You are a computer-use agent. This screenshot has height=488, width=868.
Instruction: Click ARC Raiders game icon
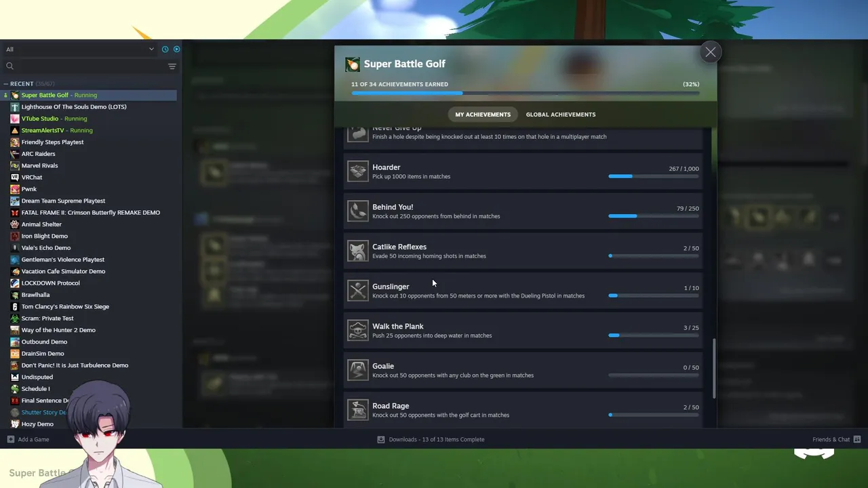[x=15, y=154]
